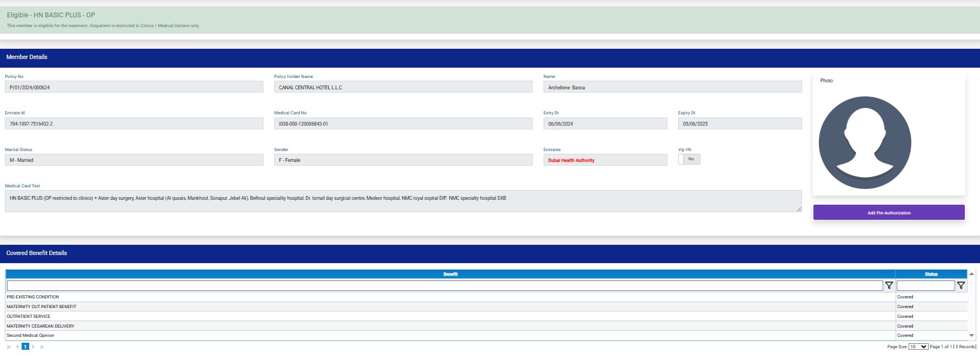This screenshot has height=359, width=980.
Task: Click the Add Pre-Authorization button
Action: coord(889,212)
